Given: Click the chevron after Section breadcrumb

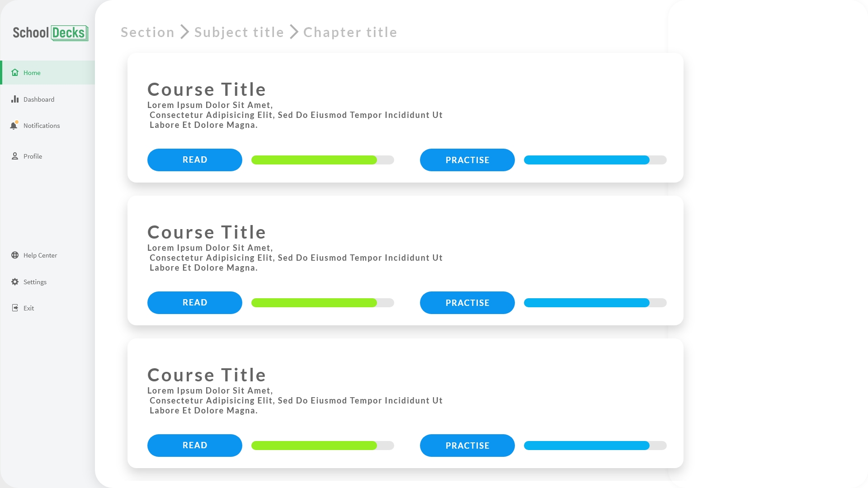Looking at the screenshot, I should 184,32.
